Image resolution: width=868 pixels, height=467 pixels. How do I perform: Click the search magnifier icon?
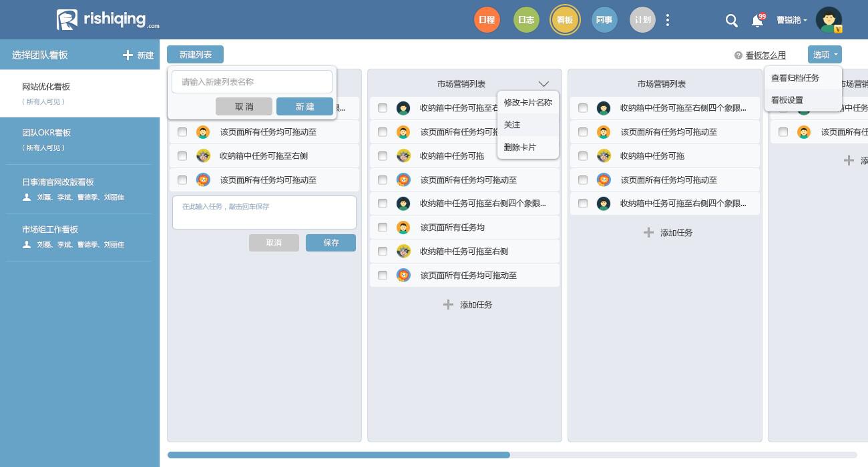(x=732, y=21)
